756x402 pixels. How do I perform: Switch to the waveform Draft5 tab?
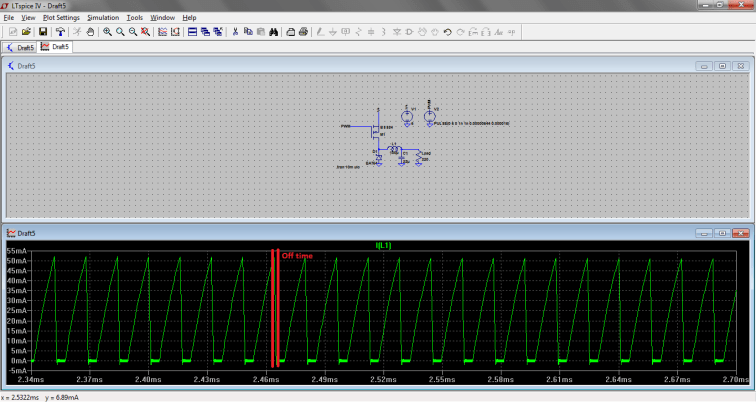(x=55, y=47)
